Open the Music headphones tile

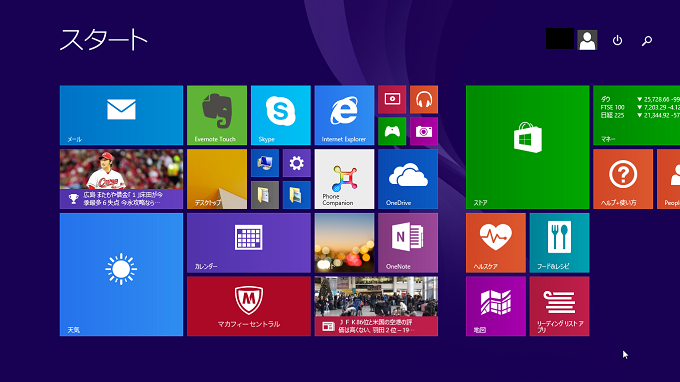coord(424,99)
